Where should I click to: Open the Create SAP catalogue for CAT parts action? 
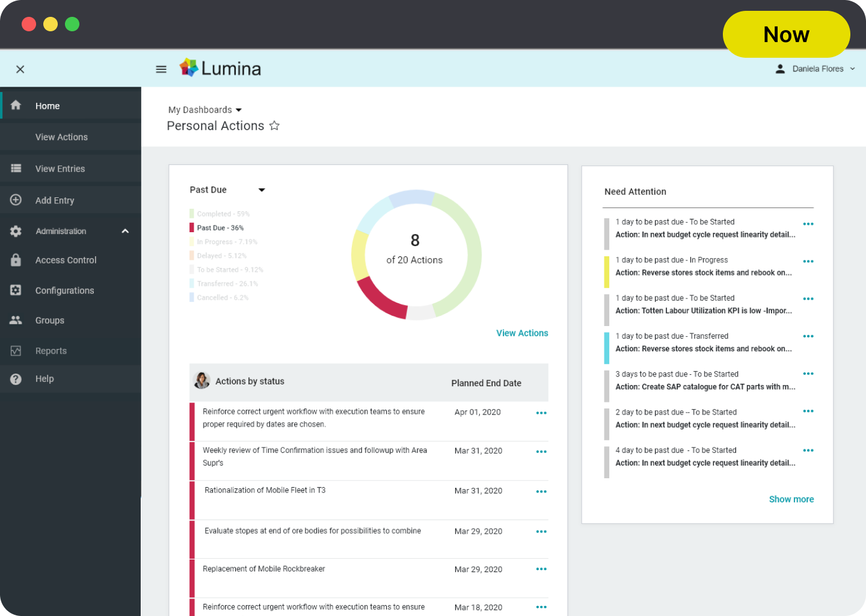tap(705, 387)
